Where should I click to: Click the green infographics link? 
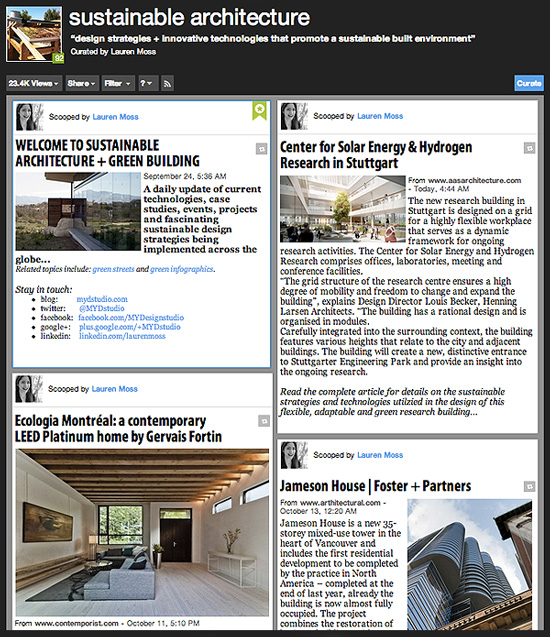[x=182, y=269]
